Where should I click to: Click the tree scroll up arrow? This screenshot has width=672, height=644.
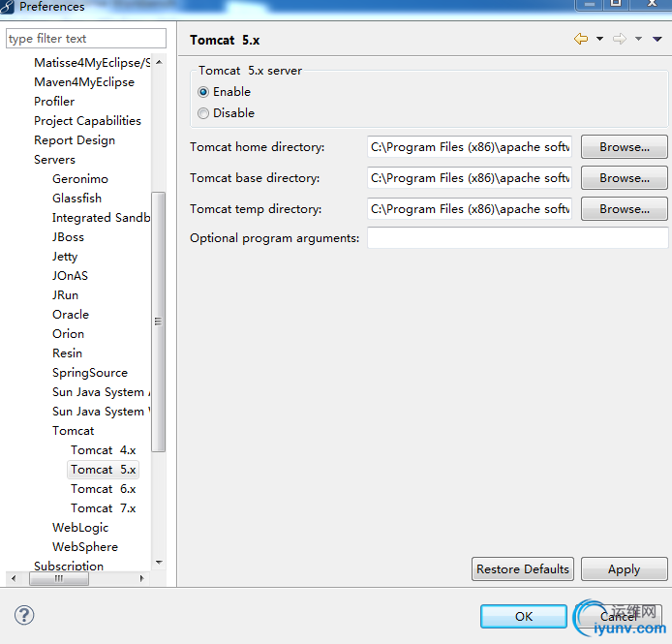click(159, 62)
